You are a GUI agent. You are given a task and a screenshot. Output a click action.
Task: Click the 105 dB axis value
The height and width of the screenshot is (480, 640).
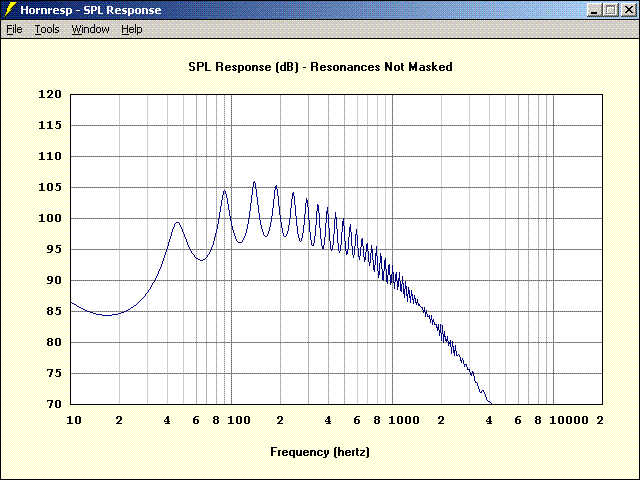(50, 187)
